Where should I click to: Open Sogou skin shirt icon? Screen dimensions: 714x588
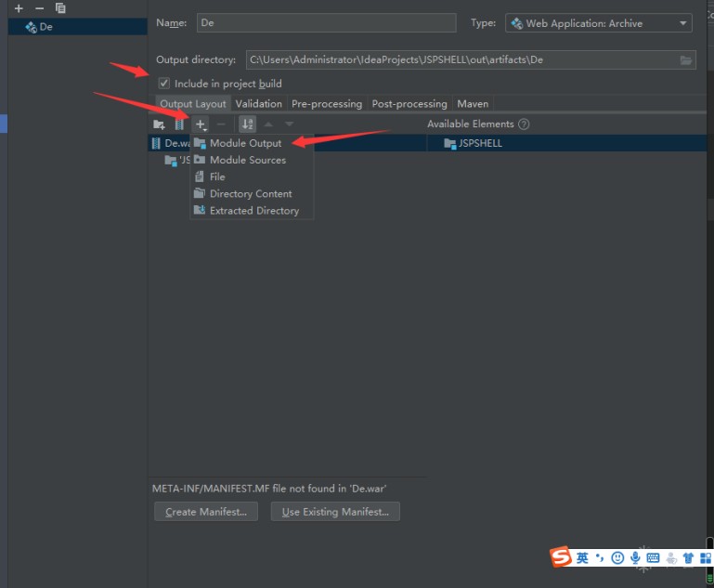tap(688, 557)
